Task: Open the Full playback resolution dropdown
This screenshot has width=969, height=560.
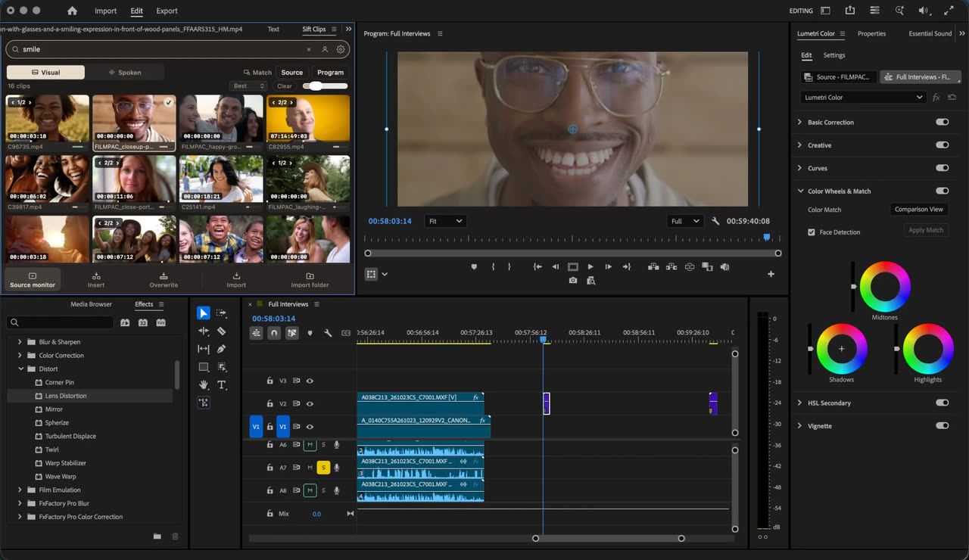Action: (x=685, y=221)
